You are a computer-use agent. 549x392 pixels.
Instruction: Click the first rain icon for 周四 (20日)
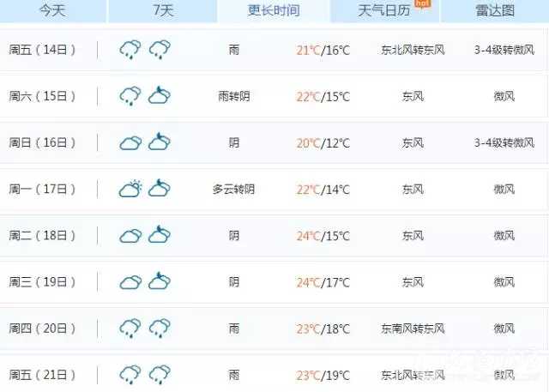(130, 328)
